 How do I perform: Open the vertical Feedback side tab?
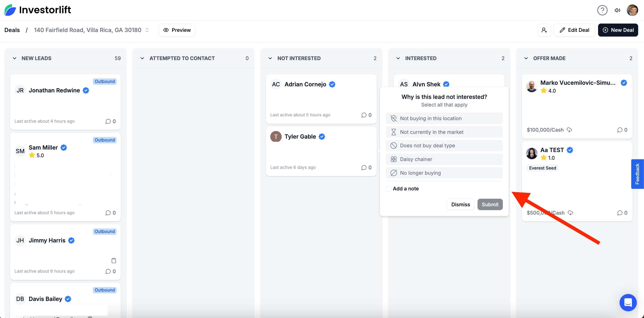(637, 174)
